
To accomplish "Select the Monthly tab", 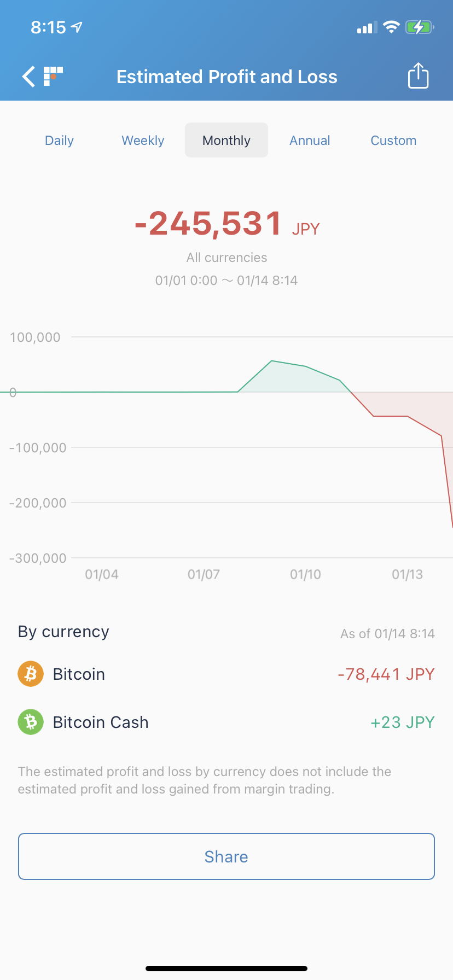I will click(226, 141).
